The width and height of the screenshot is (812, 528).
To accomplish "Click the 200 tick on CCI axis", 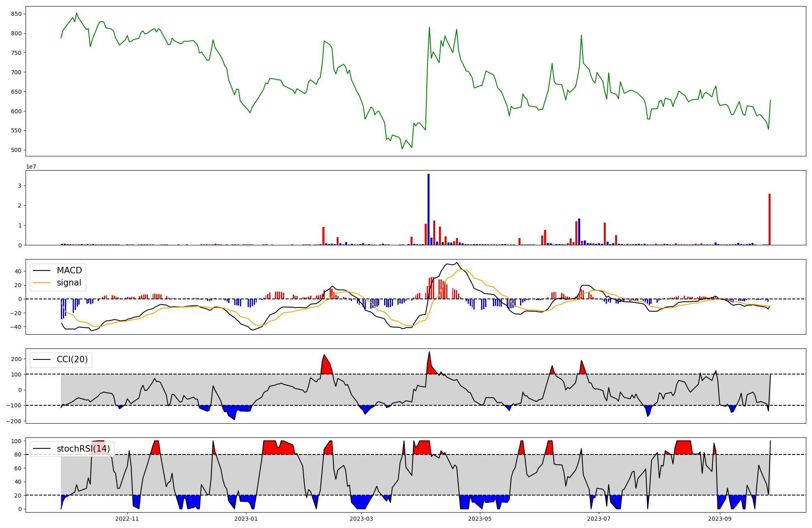I will (16, 359).
